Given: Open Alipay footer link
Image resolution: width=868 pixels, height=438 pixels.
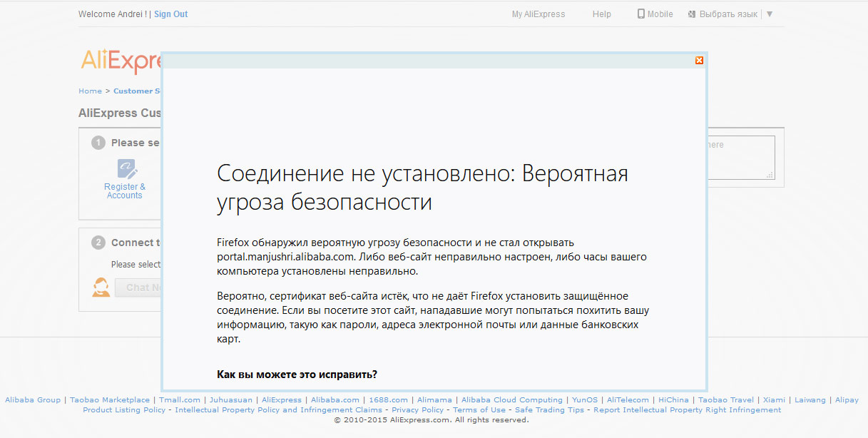Looking at the screenshot, I should pyautogui.click(x=847, y=400).
